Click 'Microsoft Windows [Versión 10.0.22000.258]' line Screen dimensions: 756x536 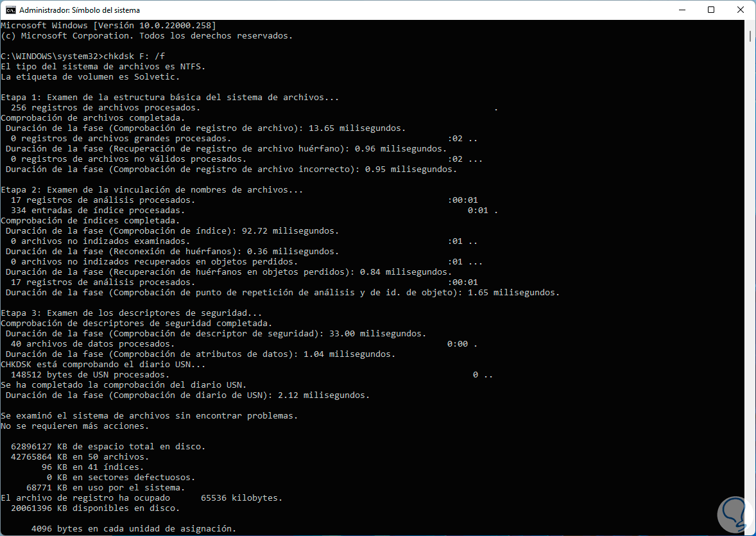(108, 25)
